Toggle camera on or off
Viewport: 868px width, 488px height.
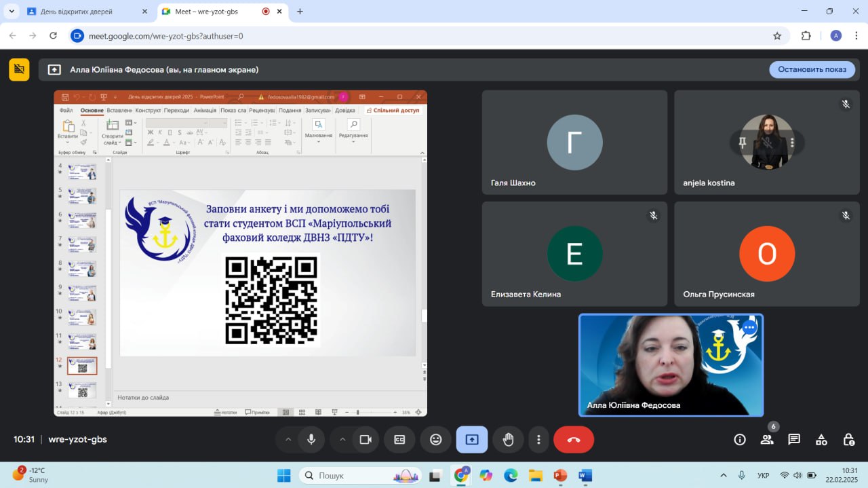pyautogui.click(x=366, y=440)
